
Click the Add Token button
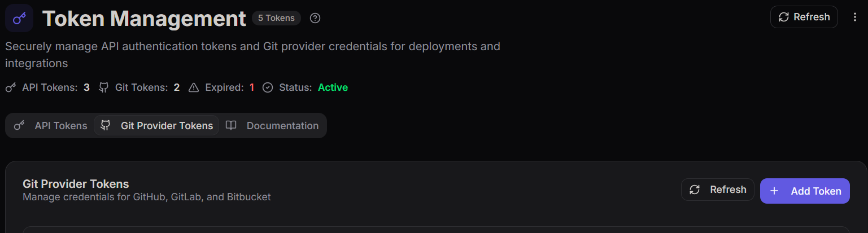tap(805, 191)
